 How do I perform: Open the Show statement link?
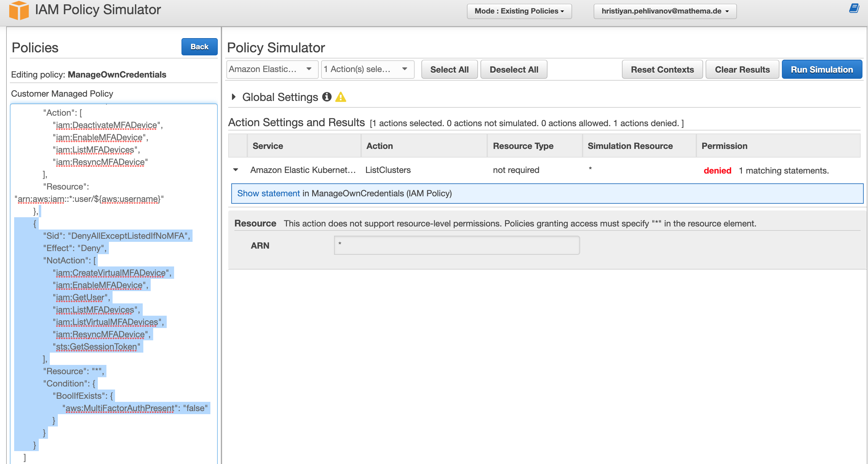(x=268, y=194)
